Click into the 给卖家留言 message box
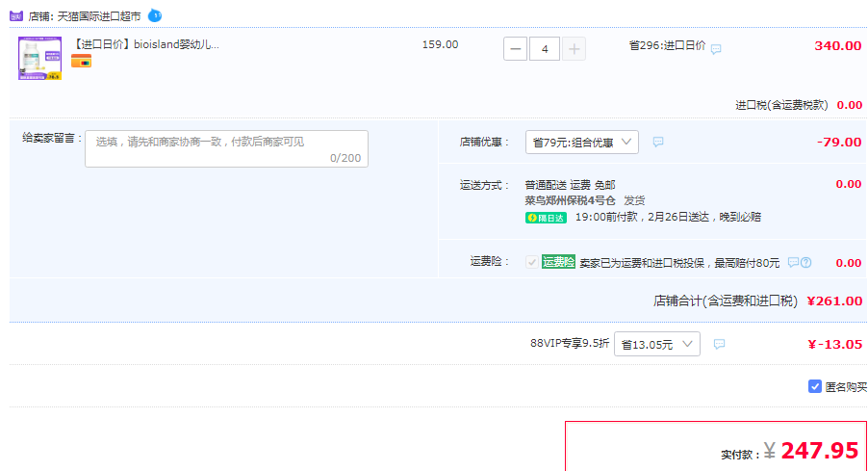Image resolution: width=868 pixels, height=471 pixels. (x=226, y=148)
